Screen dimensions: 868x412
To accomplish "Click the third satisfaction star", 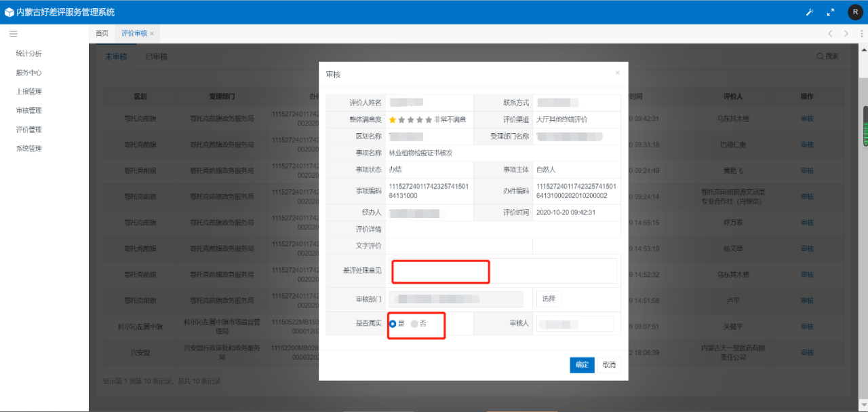I will point(410,119).
